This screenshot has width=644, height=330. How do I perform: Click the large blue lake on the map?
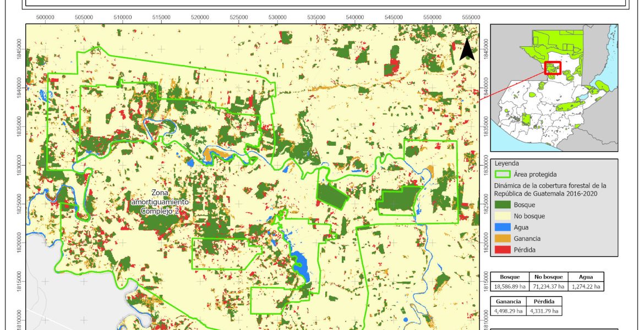point(301,263)
